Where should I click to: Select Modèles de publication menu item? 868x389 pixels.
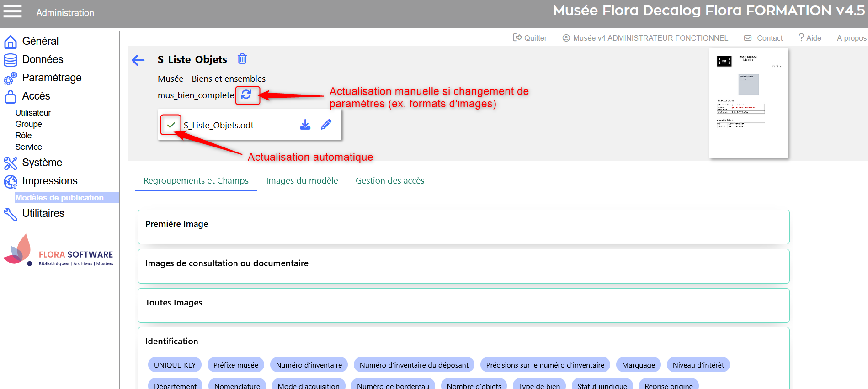coord(60,198)
